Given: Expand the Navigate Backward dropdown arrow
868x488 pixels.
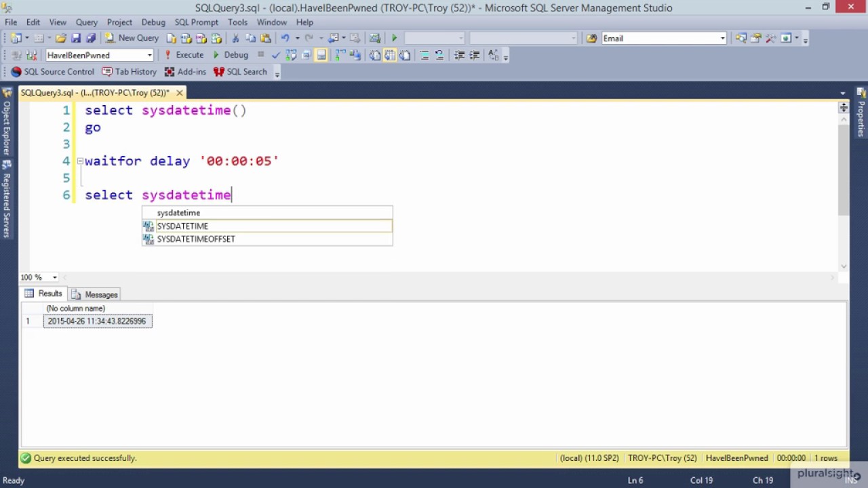Looking at the screenshot, I should 343,39.
